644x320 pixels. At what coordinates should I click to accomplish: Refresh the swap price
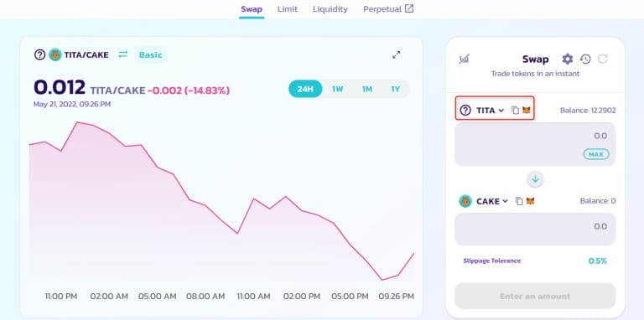pos(603,59)
